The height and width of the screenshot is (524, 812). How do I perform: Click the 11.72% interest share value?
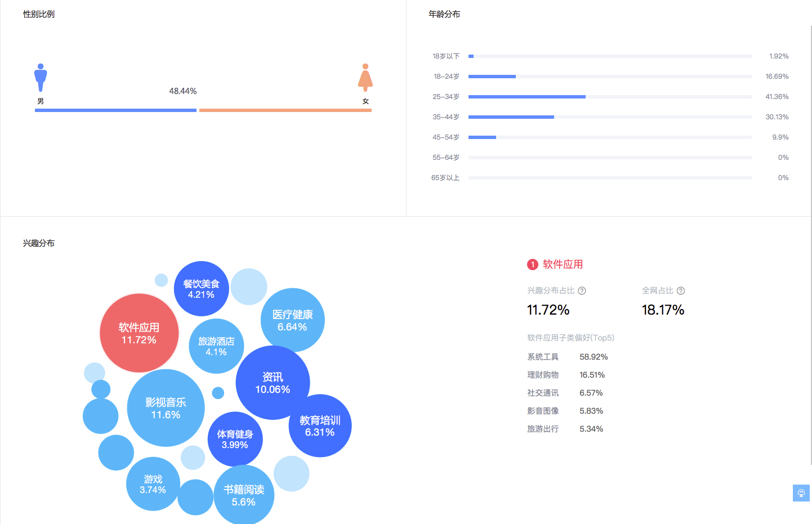point(548,310)
